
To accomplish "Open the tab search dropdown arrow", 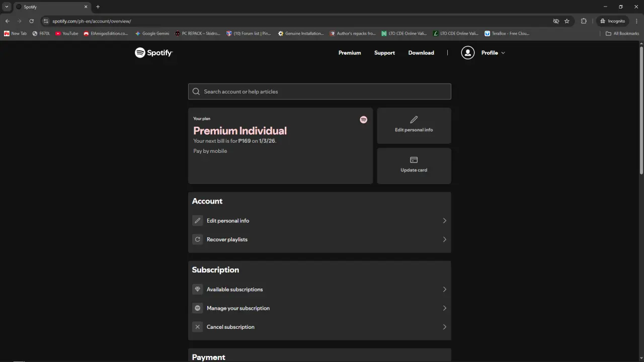I will pyautogui.click(x=7, y=7).
